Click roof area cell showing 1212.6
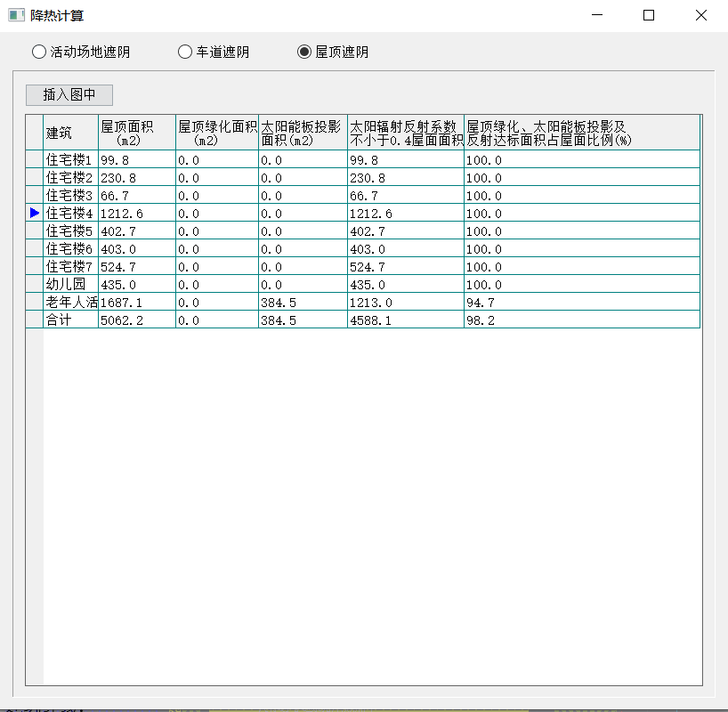Image resolution: width=728 pixels, height=712 pixels. 136,214
